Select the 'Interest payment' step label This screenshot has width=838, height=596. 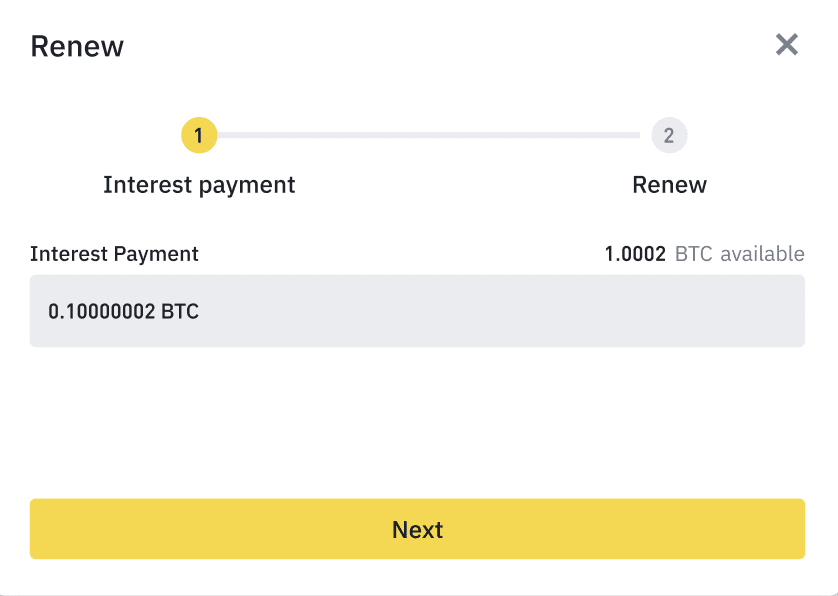click(199, 185)
